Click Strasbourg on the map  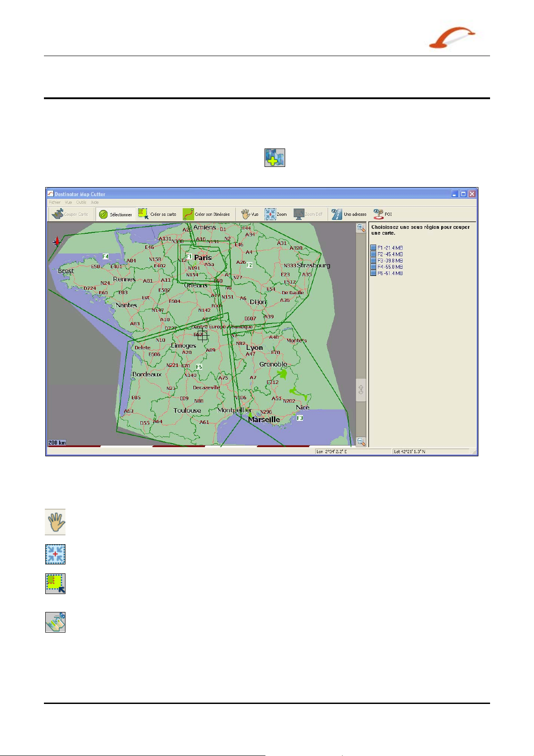pos(313,265)
